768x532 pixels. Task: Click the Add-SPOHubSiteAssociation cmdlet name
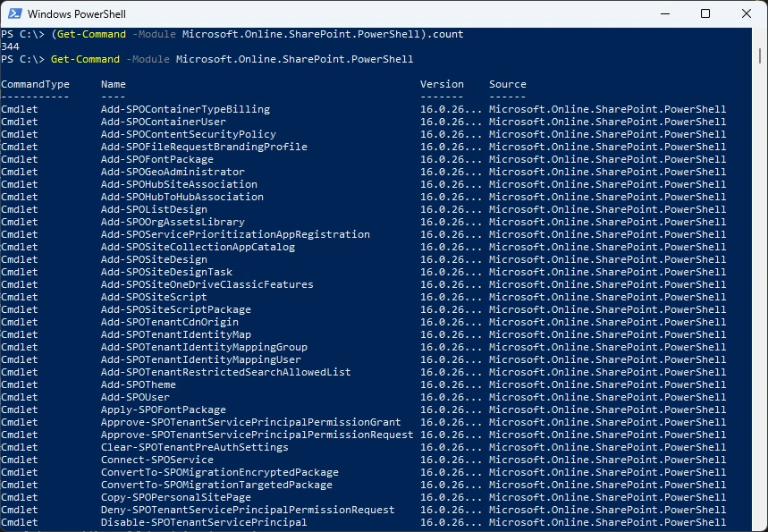click(x=179, y=184)
